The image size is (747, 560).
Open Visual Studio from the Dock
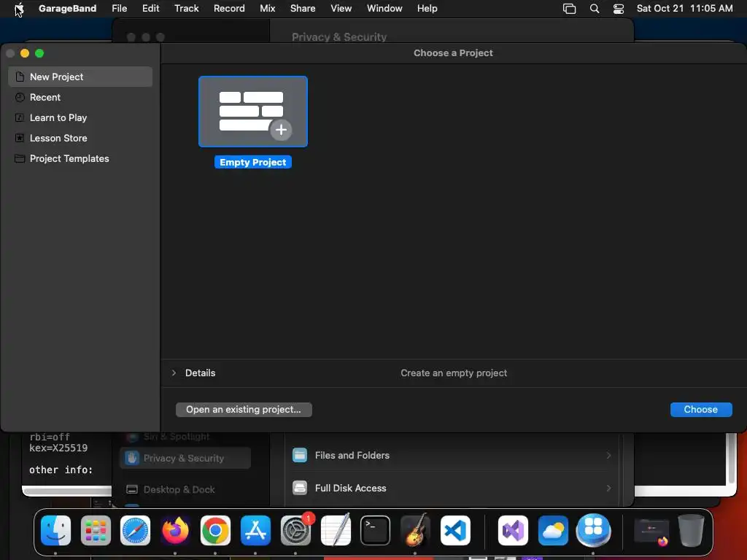pos(513,531)
